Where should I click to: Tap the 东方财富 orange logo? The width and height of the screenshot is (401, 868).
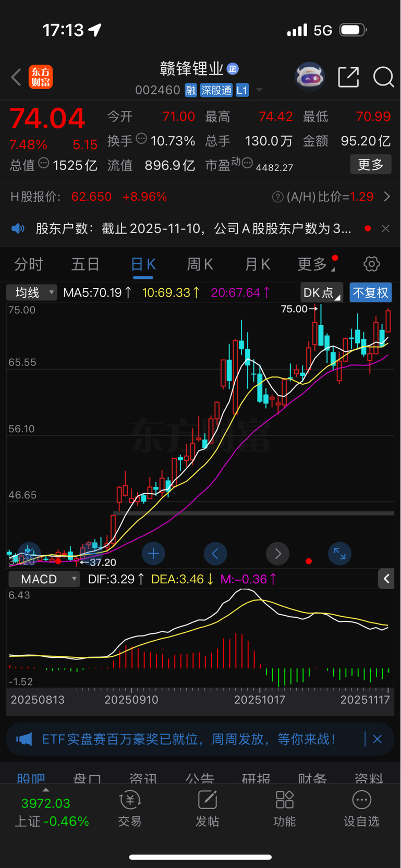tap(41, 77)
